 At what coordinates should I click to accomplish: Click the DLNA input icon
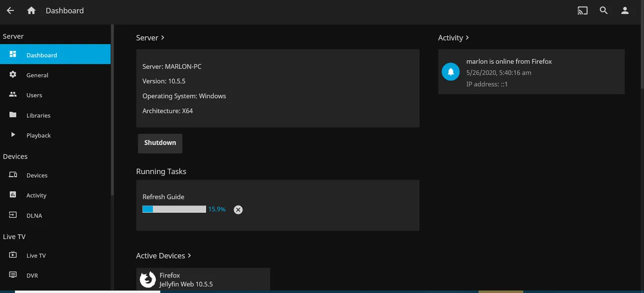point(13,215)
